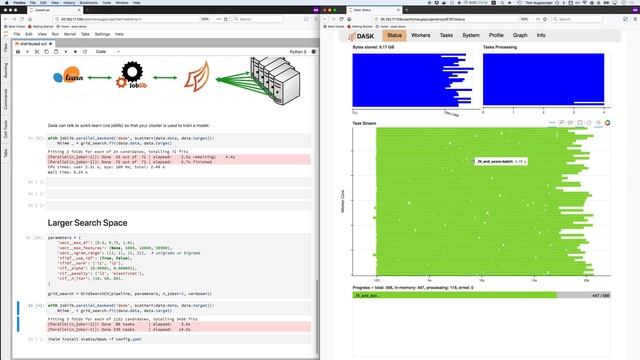Open the JupyterLab Help menu
This screenshot has width=640, height=360.
pyautogui.click(x=119, y=34)
